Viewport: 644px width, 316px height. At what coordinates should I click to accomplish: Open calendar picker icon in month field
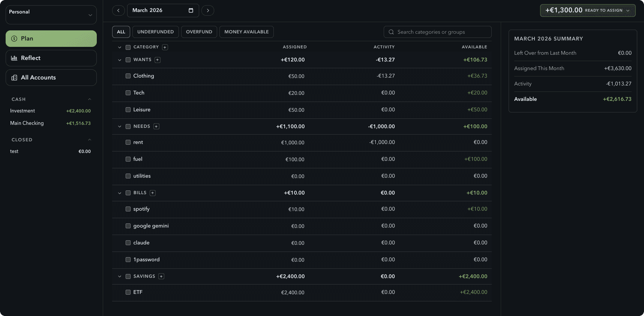191,10
